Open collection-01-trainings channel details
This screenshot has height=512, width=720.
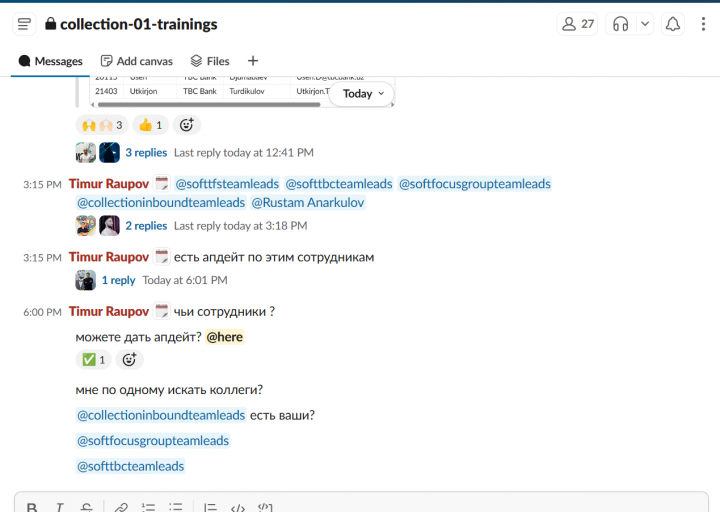[131, 24]
